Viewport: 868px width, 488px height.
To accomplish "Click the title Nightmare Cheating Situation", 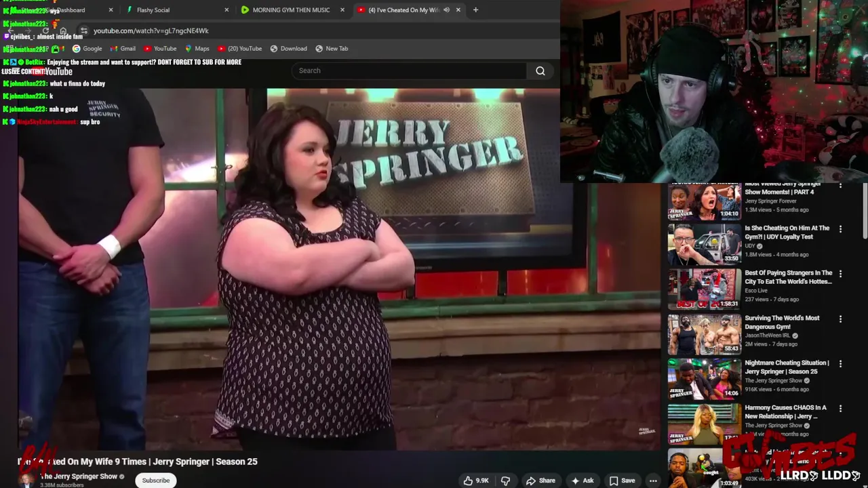I will click(x=787, y=367).
